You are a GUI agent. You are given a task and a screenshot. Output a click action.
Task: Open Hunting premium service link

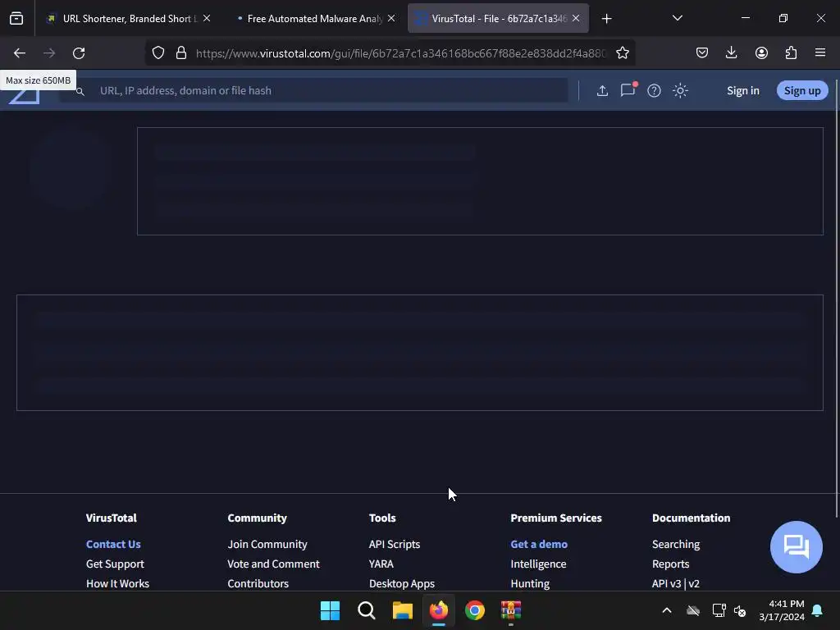tap(530, 583)
